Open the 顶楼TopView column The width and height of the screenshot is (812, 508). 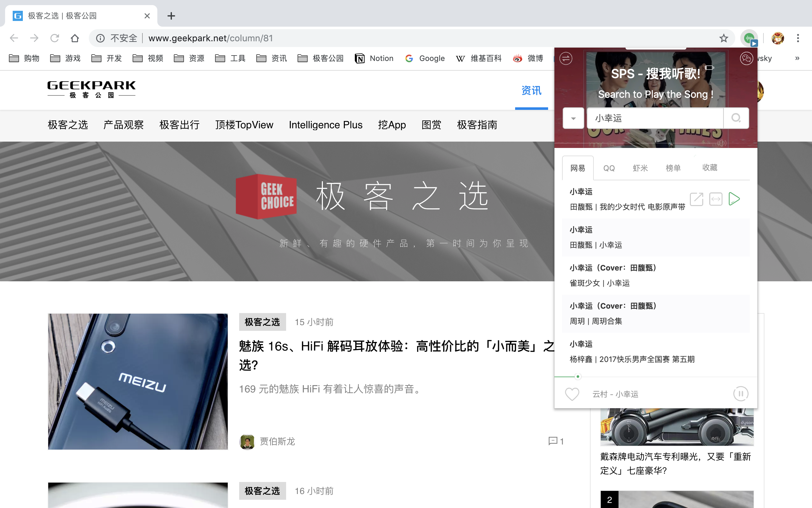pyautogui.click(x=244, y=125)
